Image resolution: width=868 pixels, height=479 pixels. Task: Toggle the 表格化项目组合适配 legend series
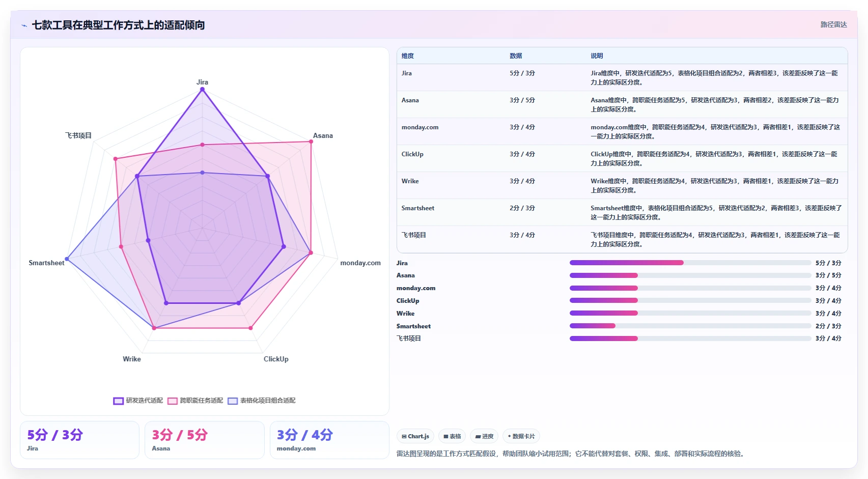click(x=262, y=401)
